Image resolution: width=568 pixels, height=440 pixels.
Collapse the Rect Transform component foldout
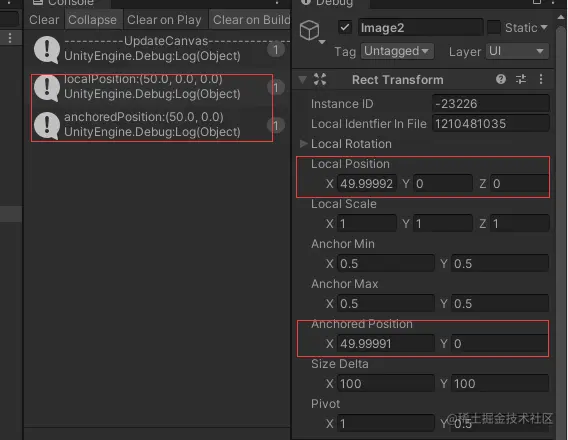(302, 79)
